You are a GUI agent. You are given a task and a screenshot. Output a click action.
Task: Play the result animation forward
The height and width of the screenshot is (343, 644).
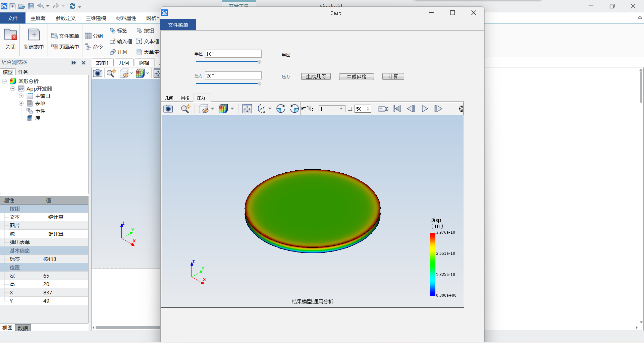click(x=425, y=109)
